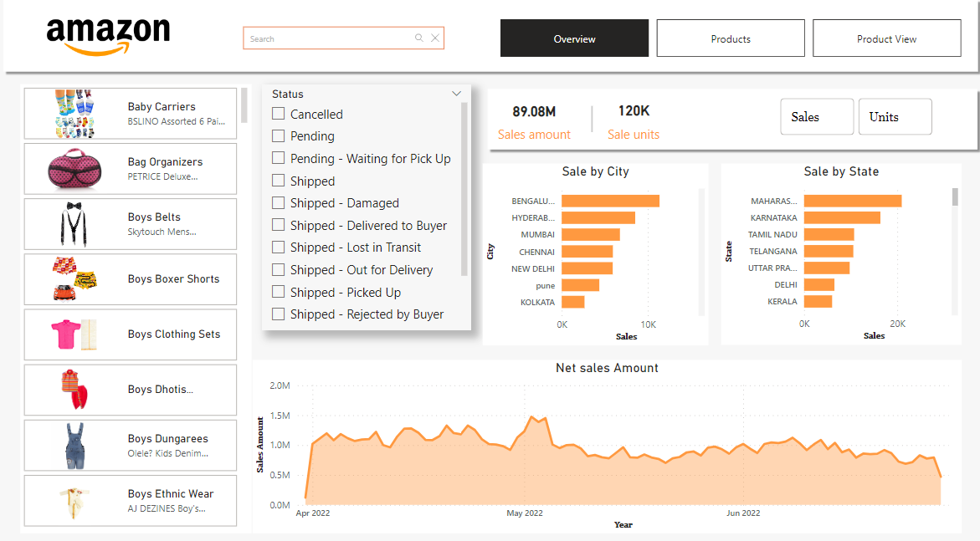Image resolution: width=980 pixels, height=541 pixels.
Task: Click the Sale by City title
Action: coord(595,171)
